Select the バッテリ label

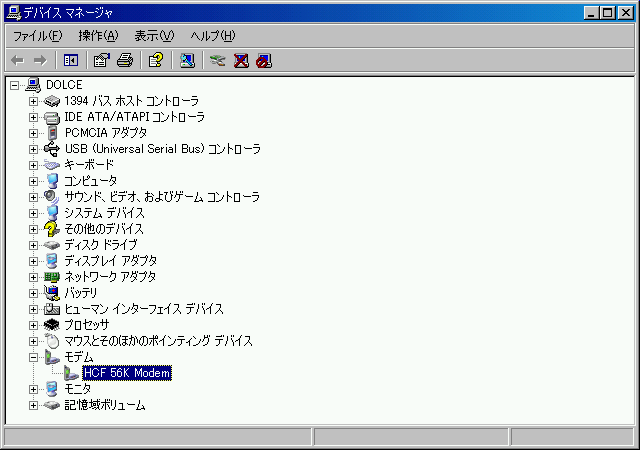[81, 293]
